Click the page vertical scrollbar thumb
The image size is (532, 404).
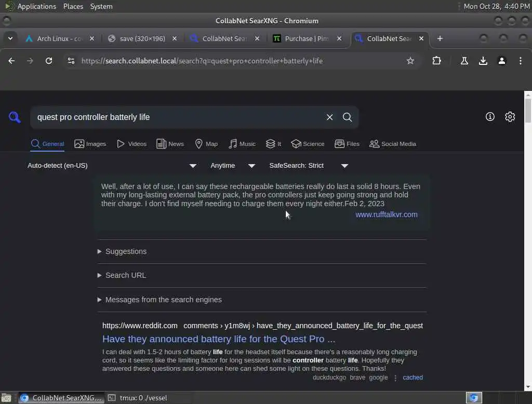[528, 110]
